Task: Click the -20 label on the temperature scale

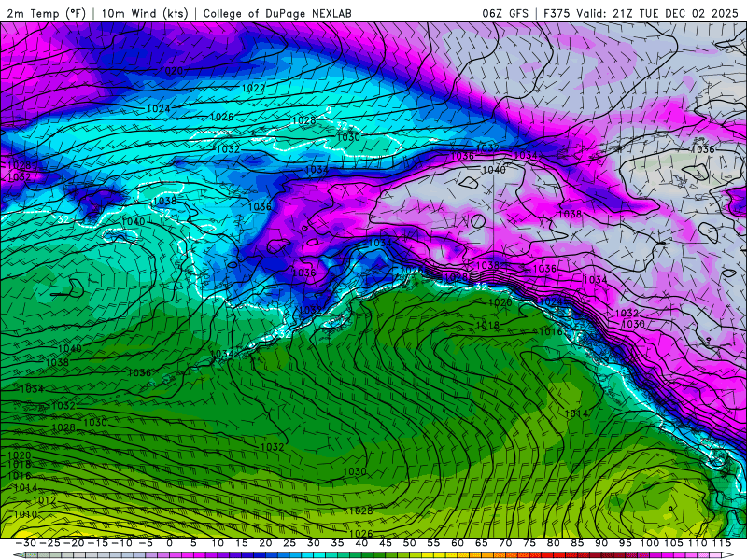Action: tap(74, 543)
